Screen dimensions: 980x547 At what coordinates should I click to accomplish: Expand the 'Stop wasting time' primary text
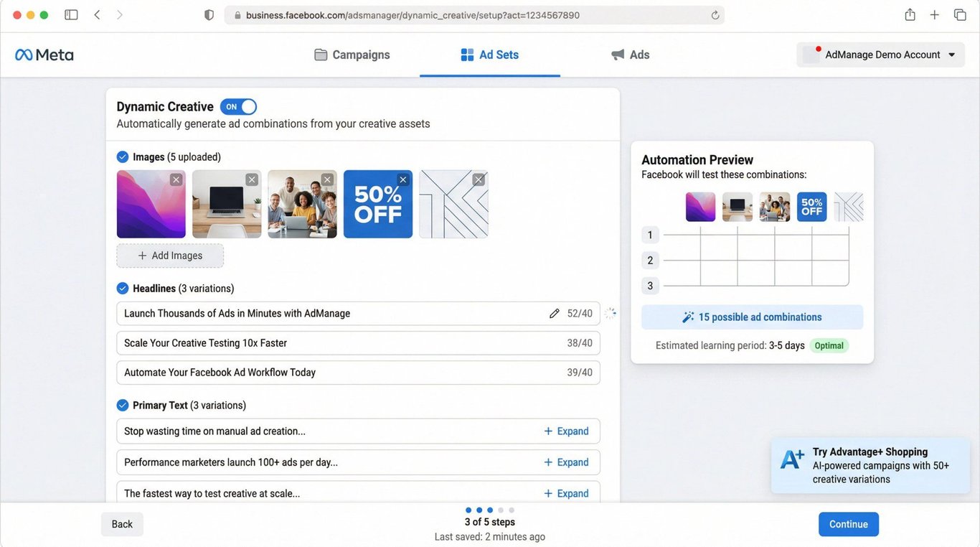tap(566, 431)
